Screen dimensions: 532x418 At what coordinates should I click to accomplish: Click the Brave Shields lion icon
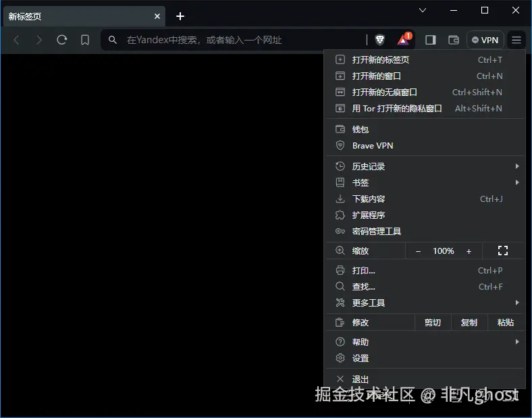(x=379, y=40)
